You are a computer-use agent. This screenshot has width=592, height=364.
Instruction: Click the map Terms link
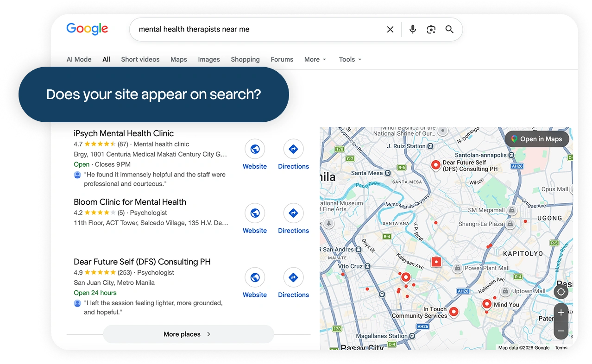(561, 348)
